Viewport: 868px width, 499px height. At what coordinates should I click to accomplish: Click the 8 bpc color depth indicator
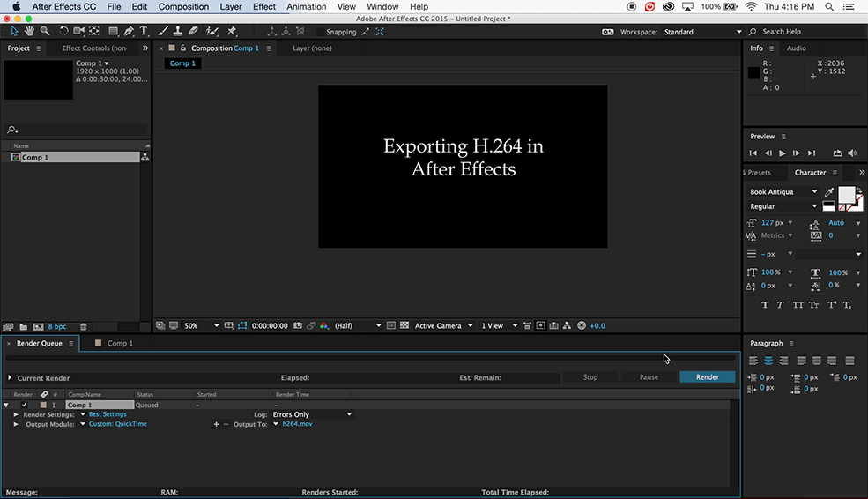57,327
